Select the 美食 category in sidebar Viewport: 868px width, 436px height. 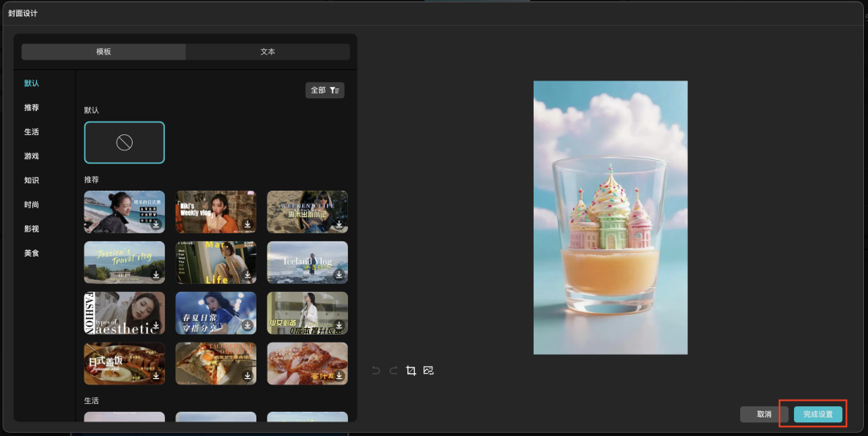click(31, 253)
